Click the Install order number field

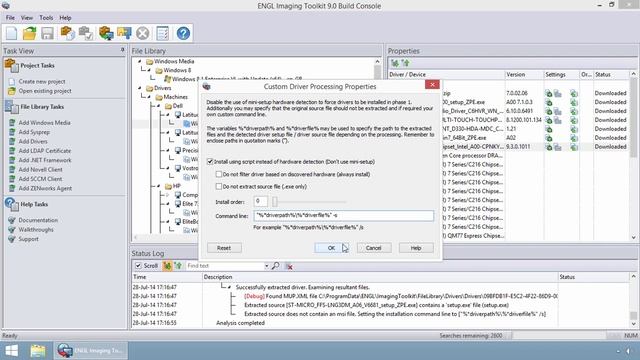(x=260, y=201)
